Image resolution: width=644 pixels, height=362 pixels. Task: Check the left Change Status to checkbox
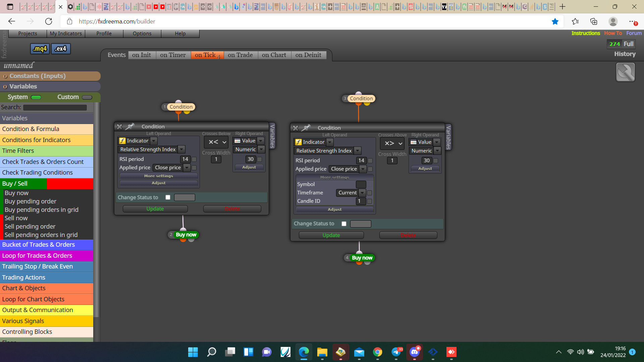pos(168,197)
